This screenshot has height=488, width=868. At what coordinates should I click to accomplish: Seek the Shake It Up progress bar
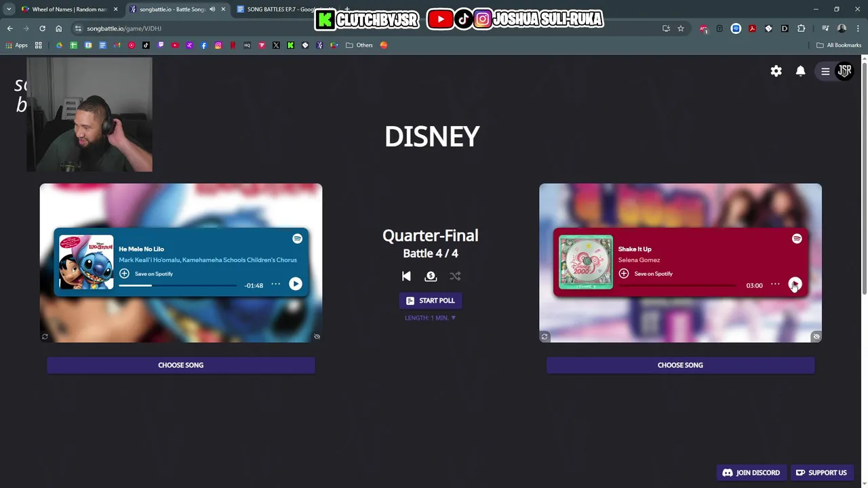(x=677, y=285)
